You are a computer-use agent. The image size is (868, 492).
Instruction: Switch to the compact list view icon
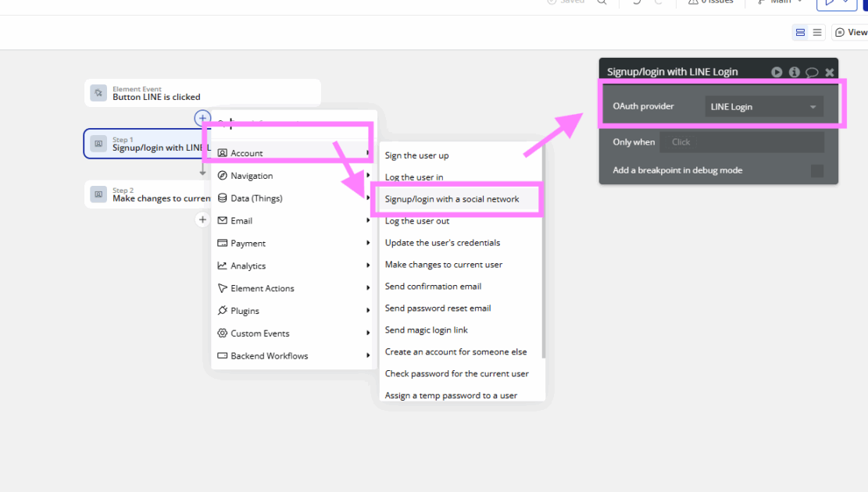pos(817,33)
